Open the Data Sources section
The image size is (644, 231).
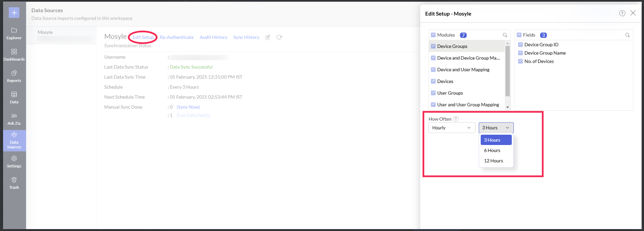[14, 140]
